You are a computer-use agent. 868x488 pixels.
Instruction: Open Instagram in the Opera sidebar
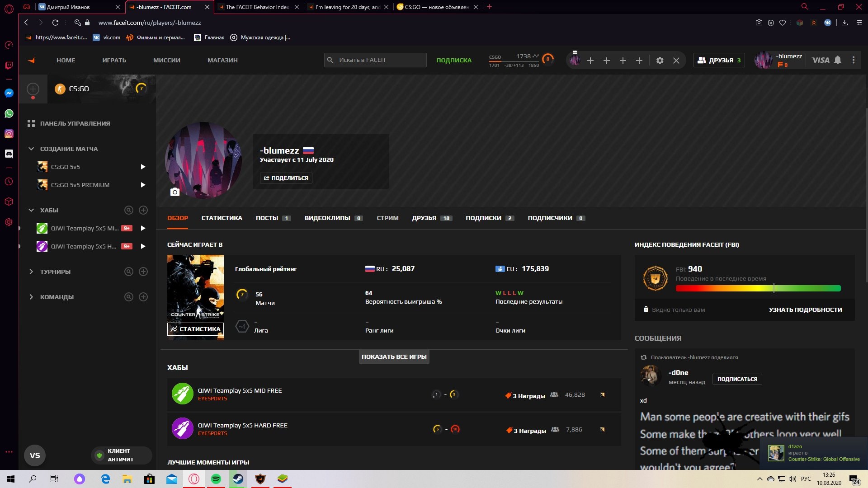(x=9, y=134)
